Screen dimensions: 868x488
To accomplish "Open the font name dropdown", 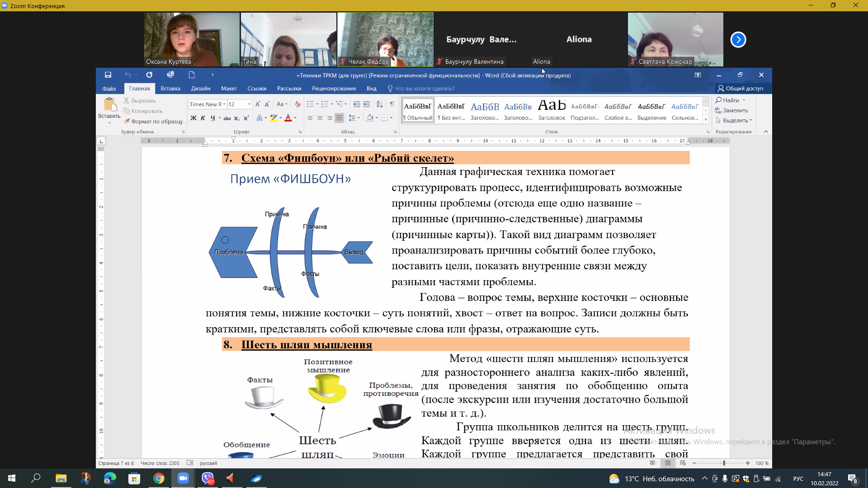I will tap(224, 104).
